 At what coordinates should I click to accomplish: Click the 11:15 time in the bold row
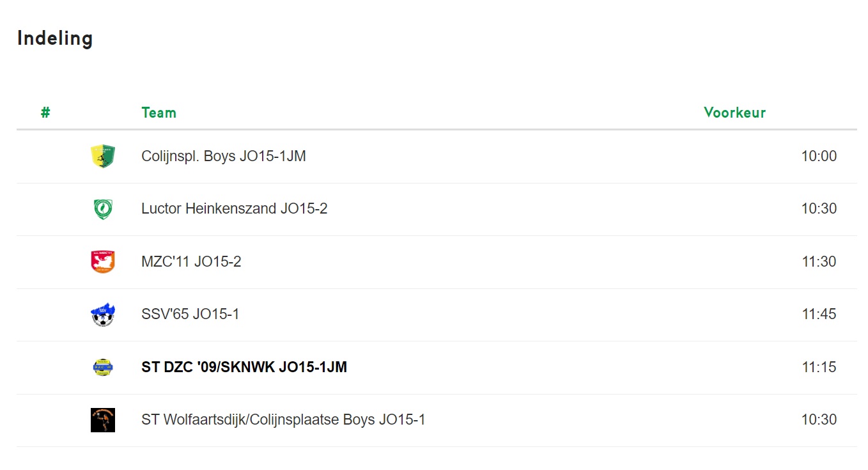(x=819, y=368)
